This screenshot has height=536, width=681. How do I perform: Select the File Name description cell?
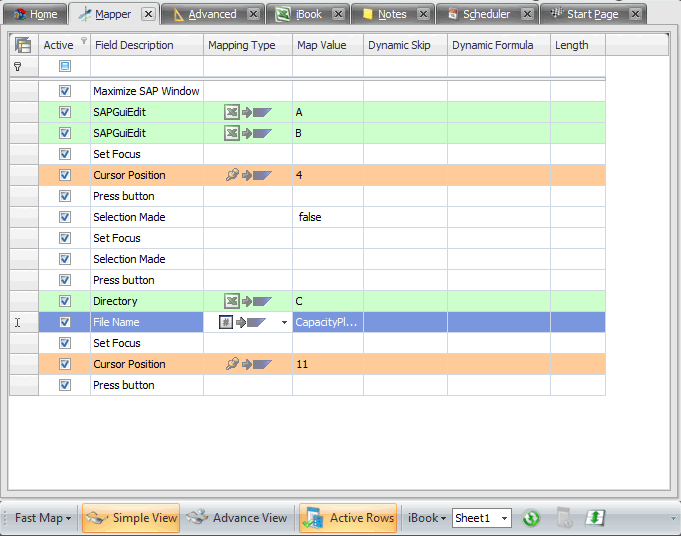pos(147,322)
